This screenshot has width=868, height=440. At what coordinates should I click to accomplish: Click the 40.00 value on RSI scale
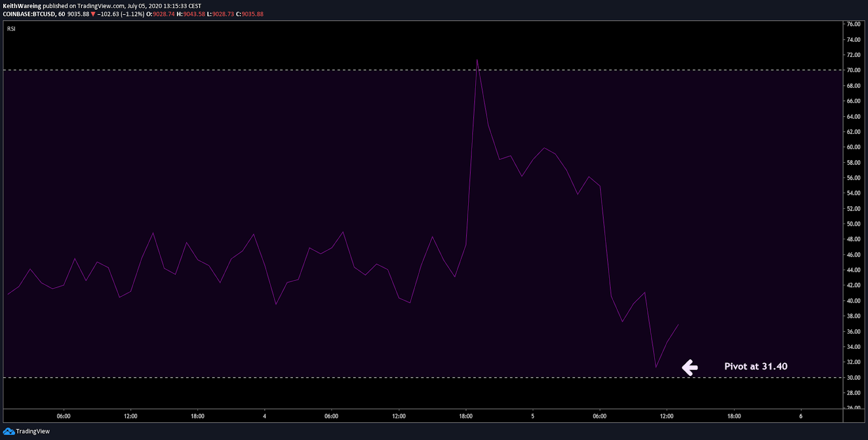coord(853,301)
